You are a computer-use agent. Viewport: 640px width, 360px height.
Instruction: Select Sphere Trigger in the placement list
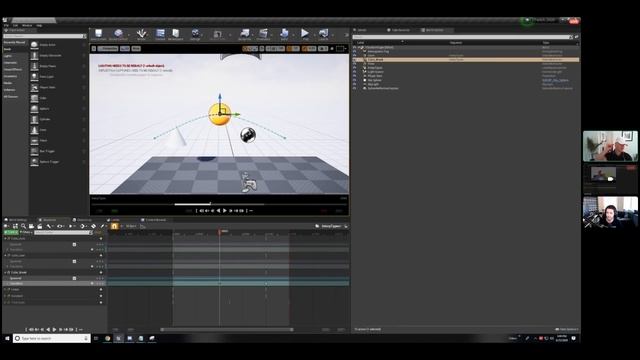point(58,162)
